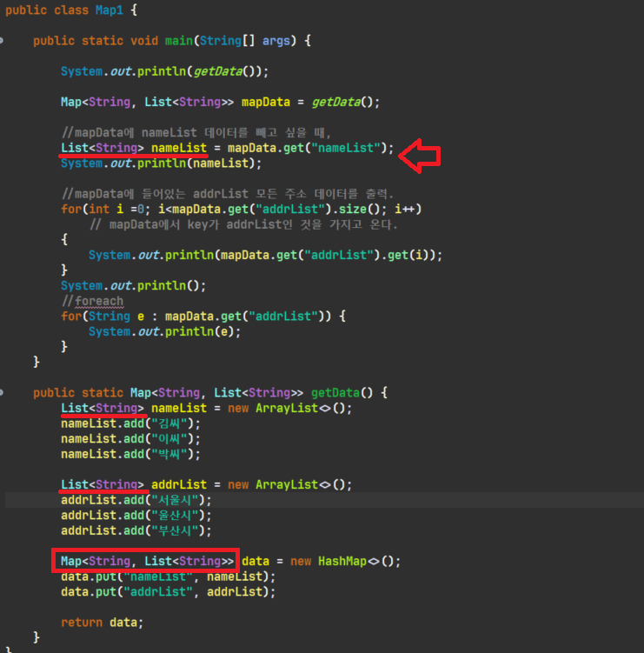Click the comment about addrList 모든 주소 데이터를 출력
Image resolution: width=644 pixels, height=653 pixels.
tap(228, 194)
